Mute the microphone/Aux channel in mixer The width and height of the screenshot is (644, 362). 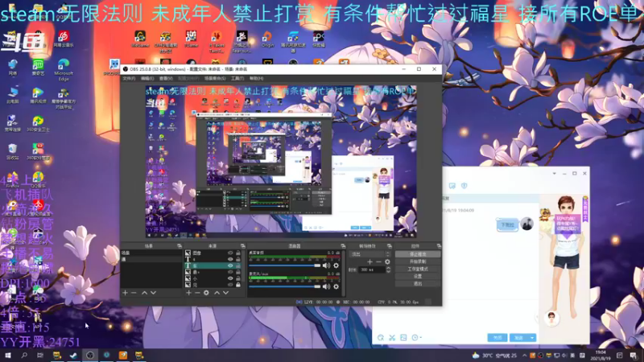point(326,286)
